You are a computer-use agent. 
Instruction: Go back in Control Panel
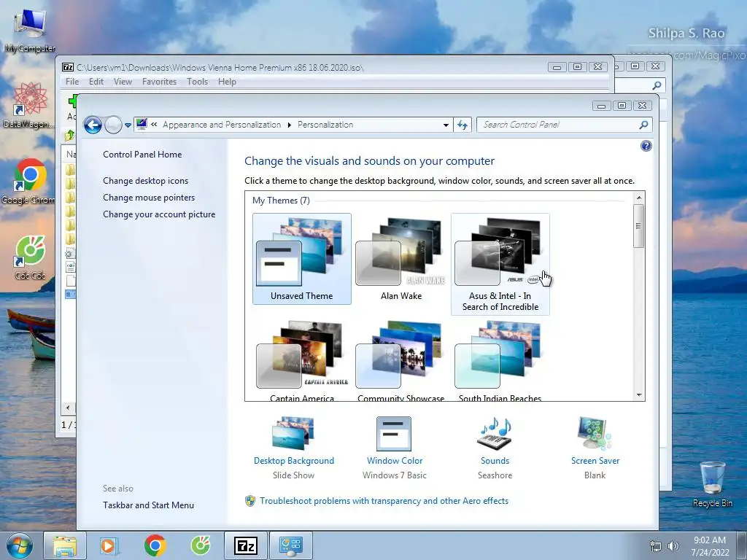click(x=93, y=125)
